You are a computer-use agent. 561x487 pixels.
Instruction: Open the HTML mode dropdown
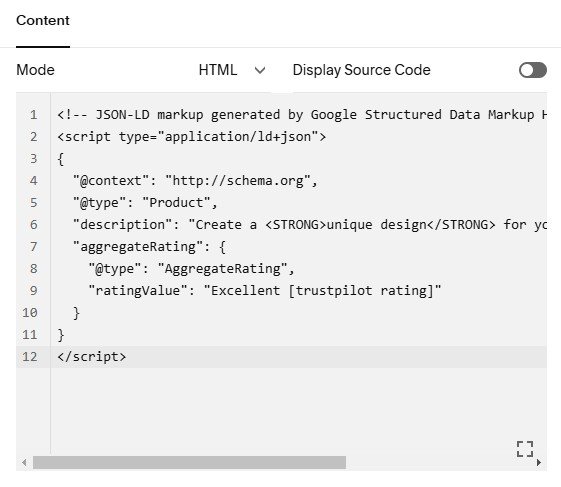coord(232,70)
